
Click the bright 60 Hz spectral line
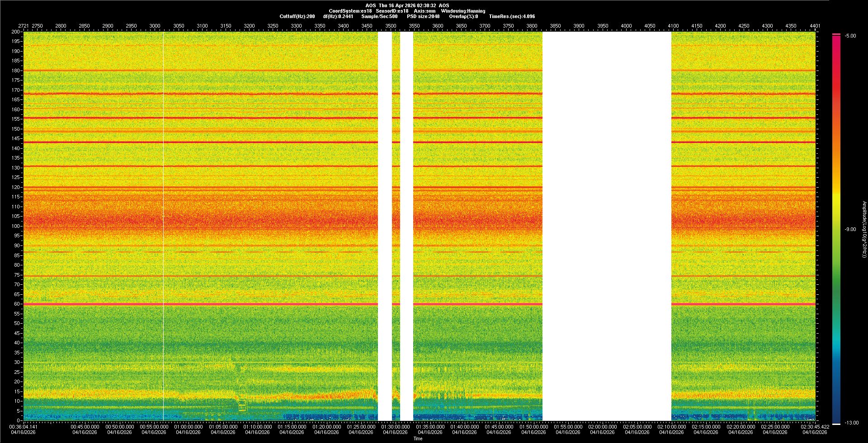[x=199, y=304]
